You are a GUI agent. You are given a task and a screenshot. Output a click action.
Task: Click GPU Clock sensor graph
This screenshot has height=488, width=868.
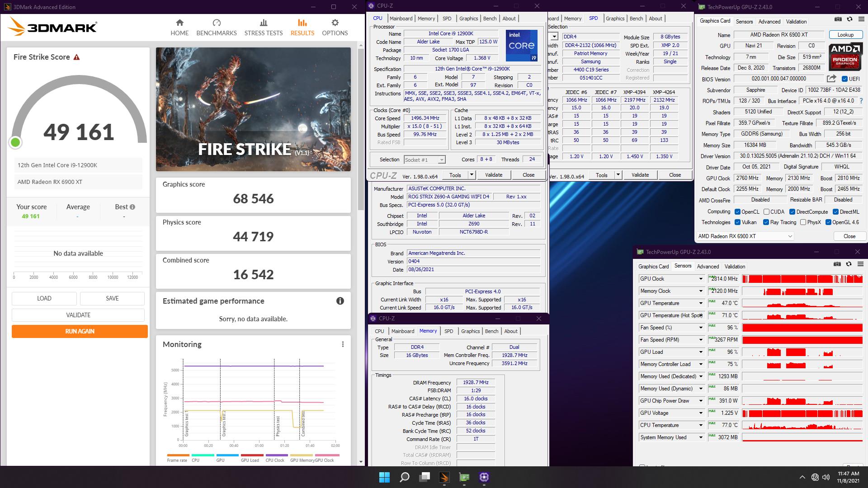click(802, 279)
